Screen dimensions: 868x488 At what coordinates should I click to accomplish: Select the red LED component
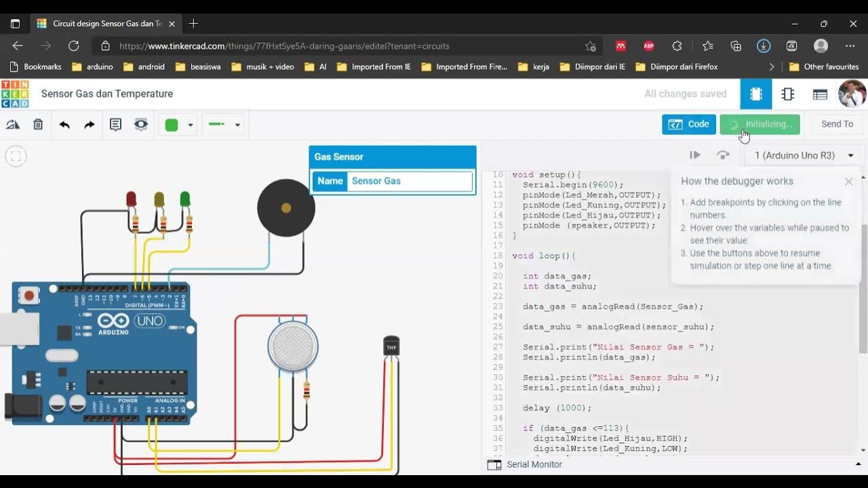pyautogui.click(x=131, y=199)
